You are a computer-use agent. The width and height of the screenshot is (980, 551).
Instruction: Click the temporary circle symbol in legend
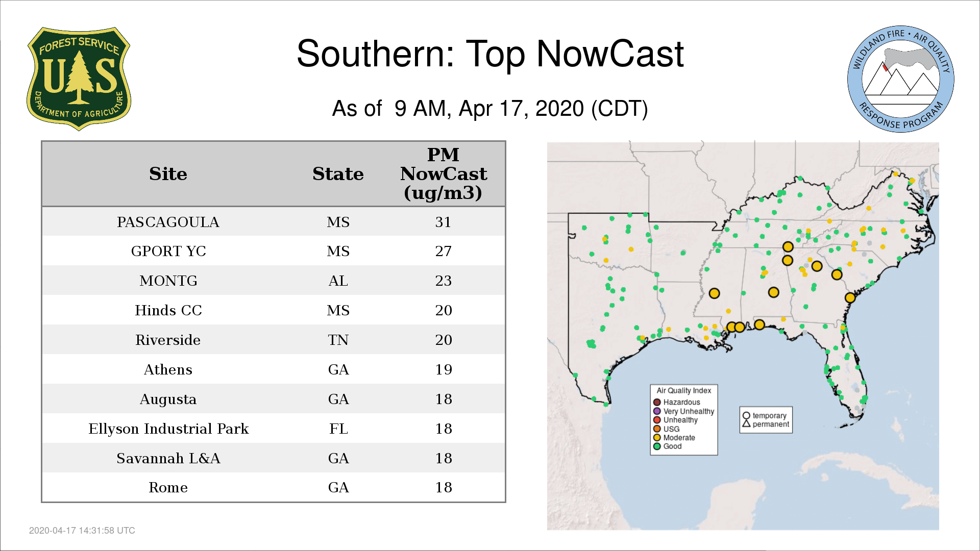(746, 416)
